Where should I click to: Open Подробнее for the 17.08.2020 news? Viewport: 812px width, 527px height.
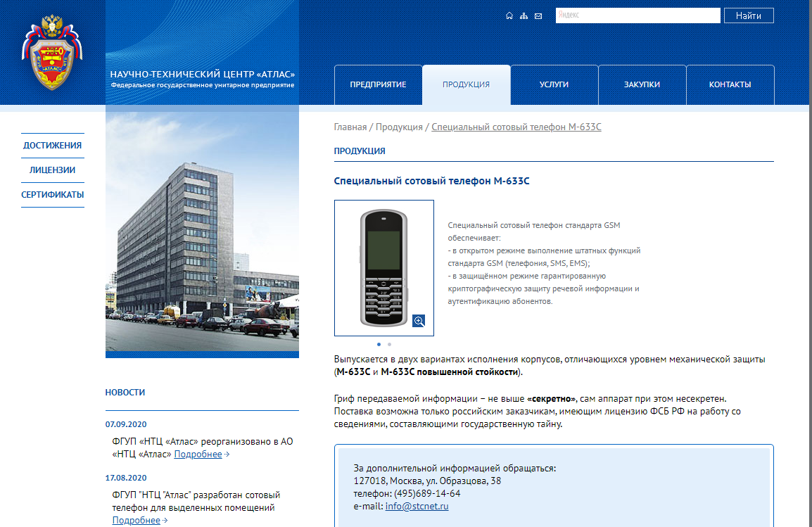tap(137, 520)
